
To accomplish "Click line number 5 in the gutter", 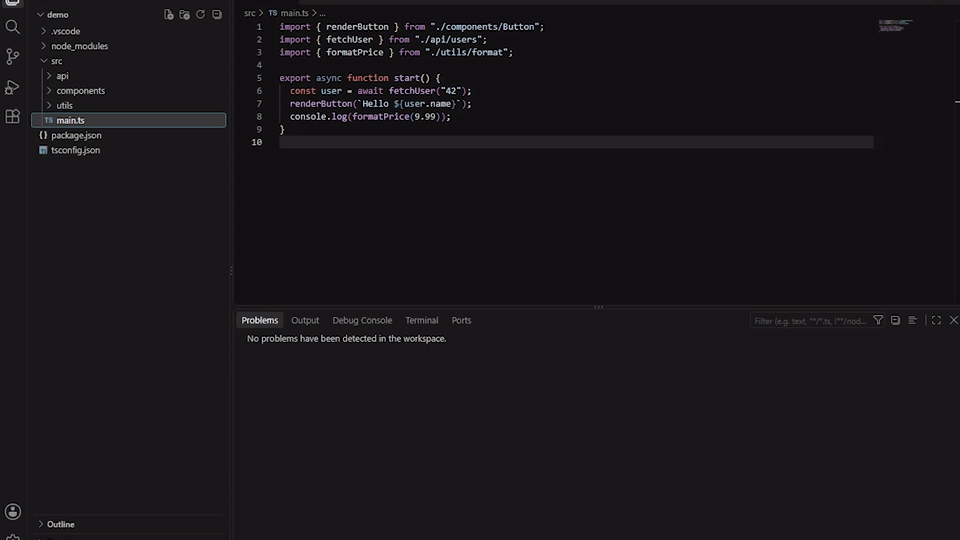I will (x=259, y=78).
